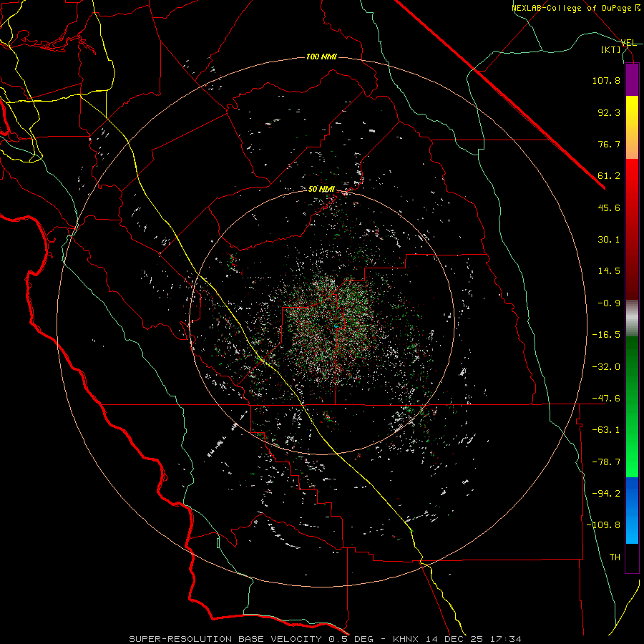
Task: Click the "100 NMI" range ring label
Action: tap(321, 57)
